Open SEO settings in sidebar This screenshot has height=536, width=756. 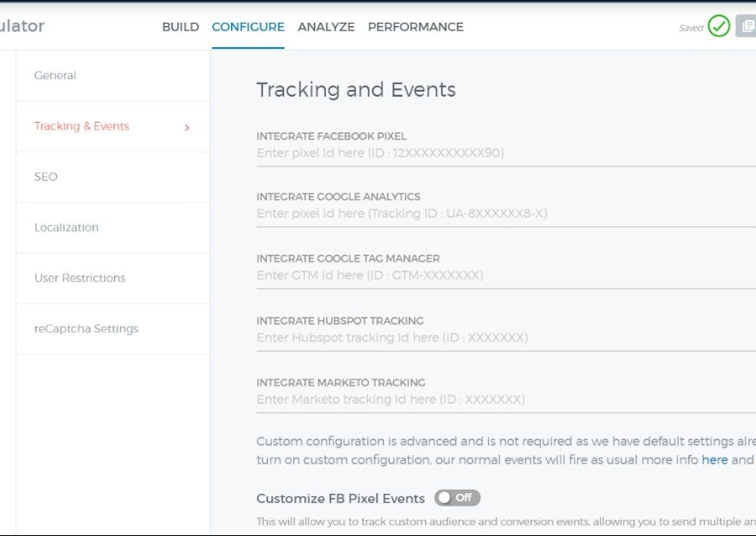pos(46,177)
